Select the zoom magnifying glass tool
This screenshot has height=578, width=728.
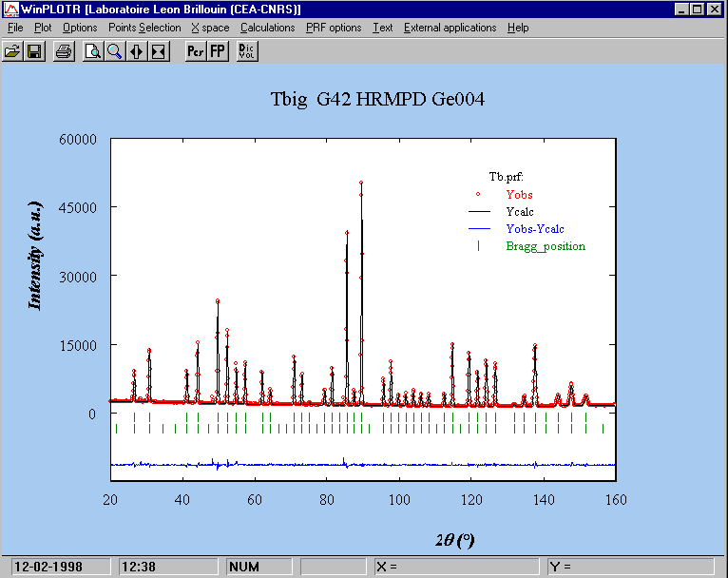coord(115,51)
